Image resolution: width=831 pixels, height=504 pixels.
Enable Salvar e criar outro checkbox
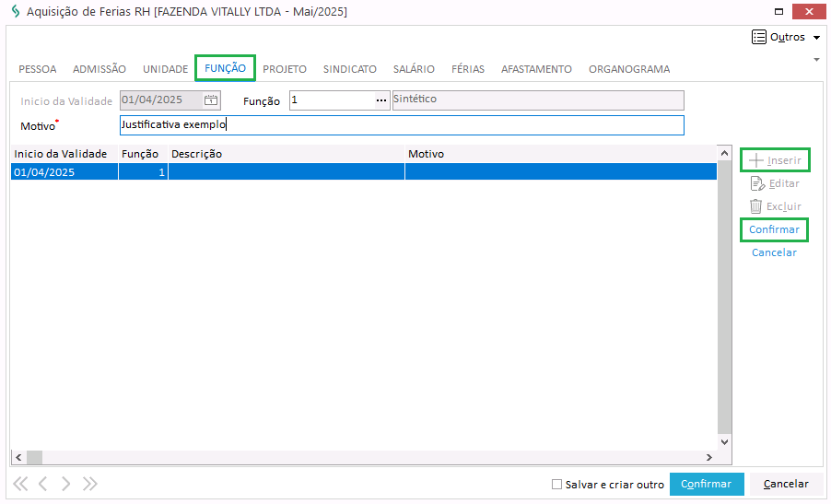tap(556, 484)
